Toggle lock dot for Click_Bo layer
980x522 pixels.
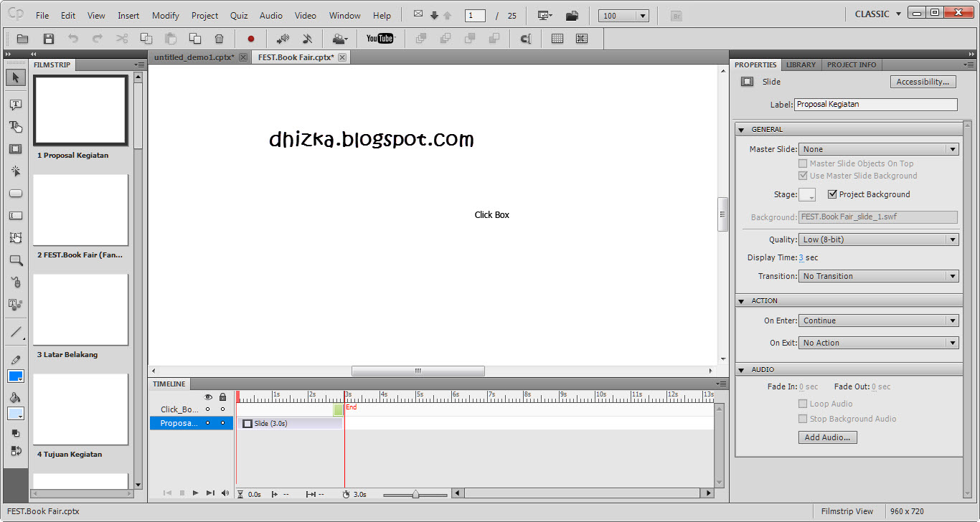[x=222, y=409]
